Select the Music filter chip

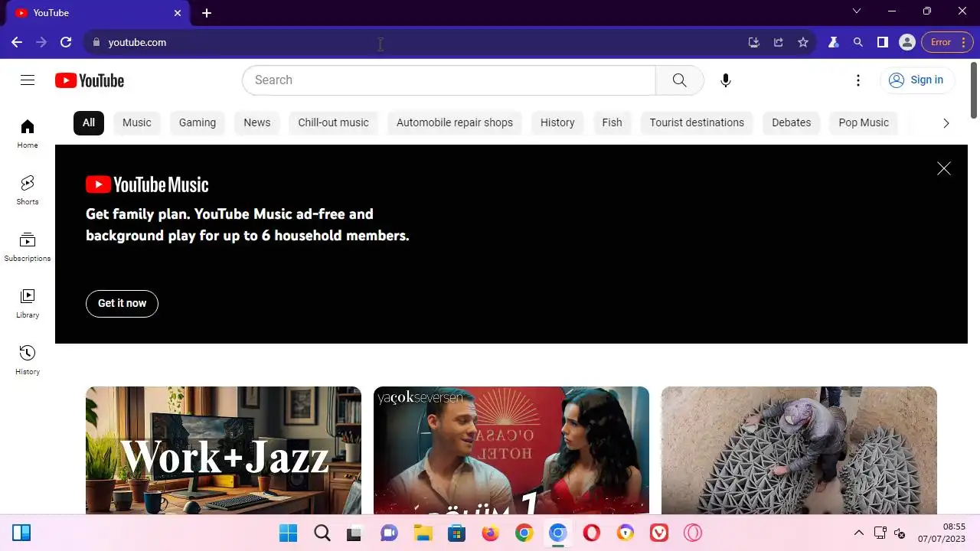coord(137,122)
